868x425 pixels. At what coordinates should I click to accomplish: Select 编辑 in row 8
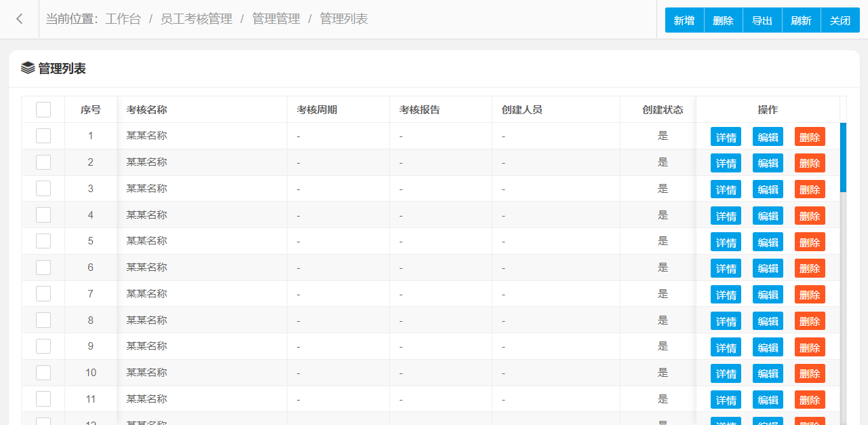pos(768,321)
